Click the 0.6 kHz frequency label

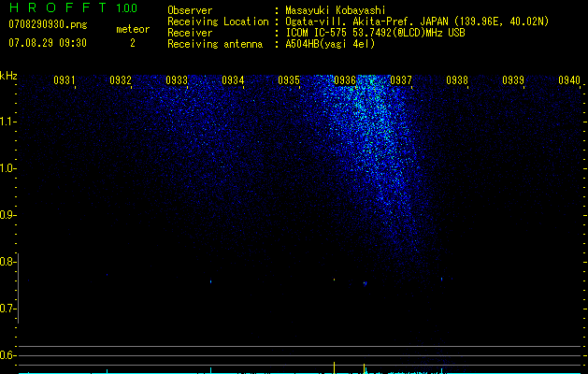coord(7,355)
